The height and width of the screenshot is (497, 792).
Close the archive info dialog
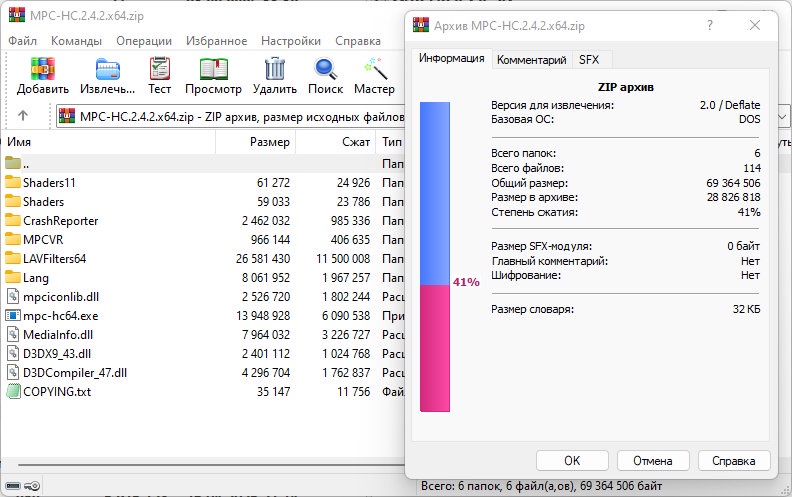(x=755, y=25)
